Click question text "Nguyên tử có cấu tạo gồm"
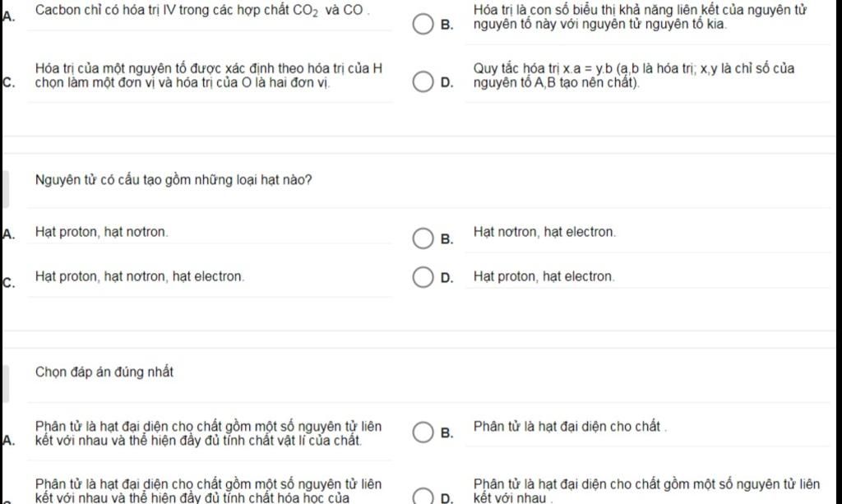 [173, 179]
